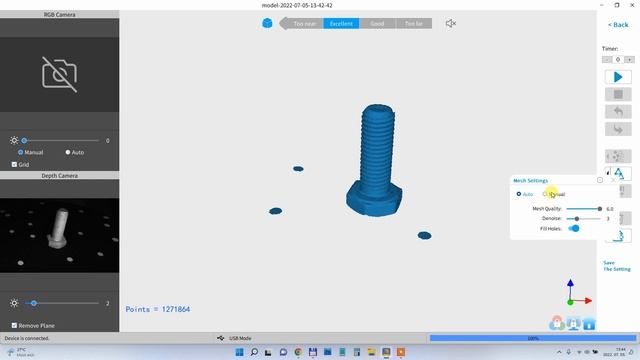Open Chrome from the taskbar

coord(298,352)
